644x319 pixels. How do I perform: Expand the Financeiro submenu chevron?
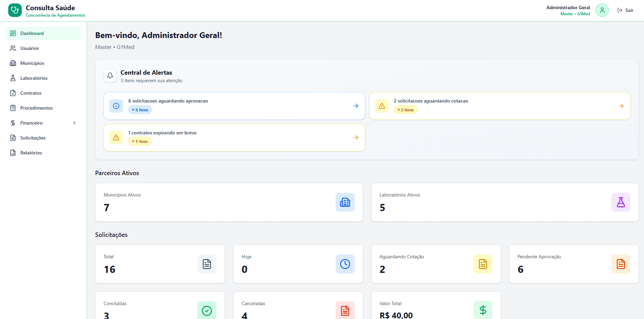(x=74, y=123)
